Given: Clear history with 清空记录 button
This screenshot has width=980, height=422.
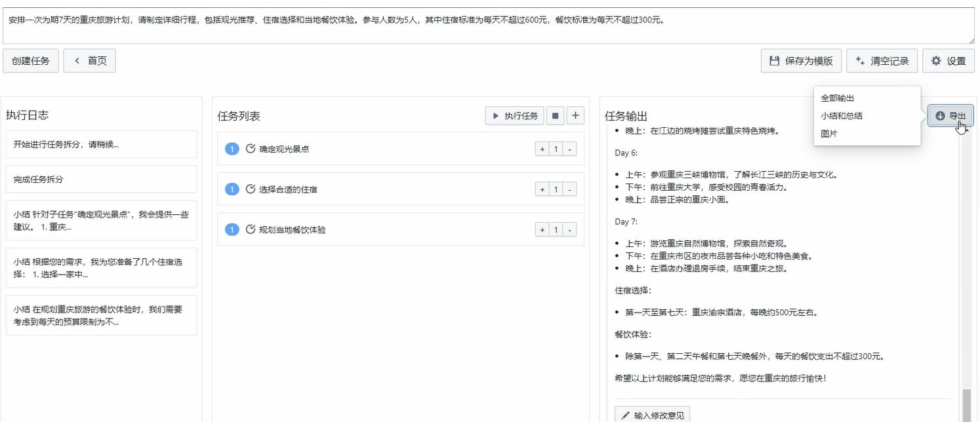Looking at the screenshot, I should coord(882,61).
